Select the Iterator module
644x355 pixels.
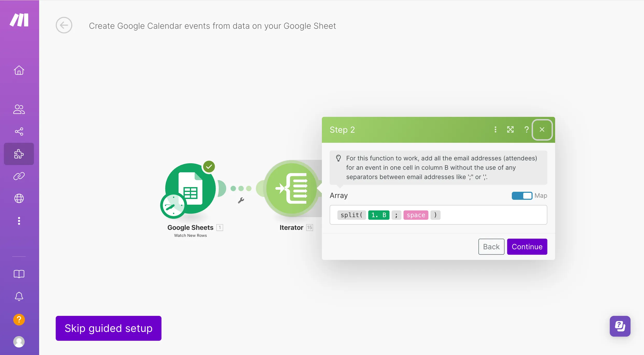click(x=292, y=188)
